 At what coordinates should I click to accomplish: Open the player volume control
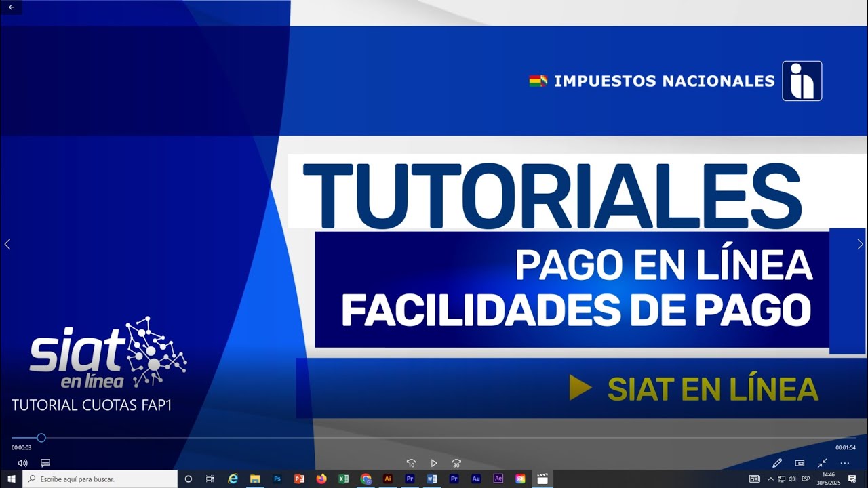tap(22, 463)
